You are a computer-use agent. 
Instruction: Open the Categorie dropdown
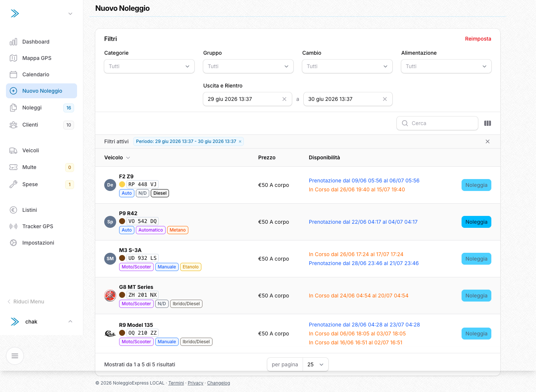[149, 66]
